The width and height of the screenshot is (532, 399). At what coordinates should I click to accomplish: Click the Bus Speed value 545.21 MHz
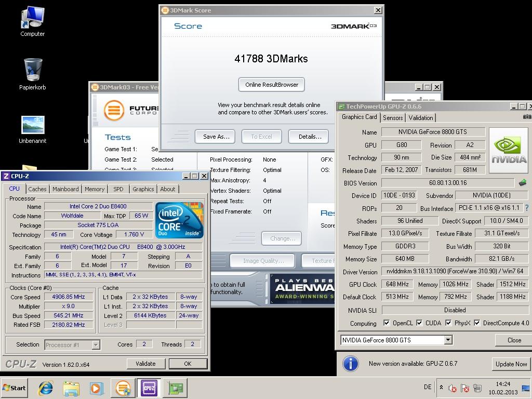click(69, 315)
